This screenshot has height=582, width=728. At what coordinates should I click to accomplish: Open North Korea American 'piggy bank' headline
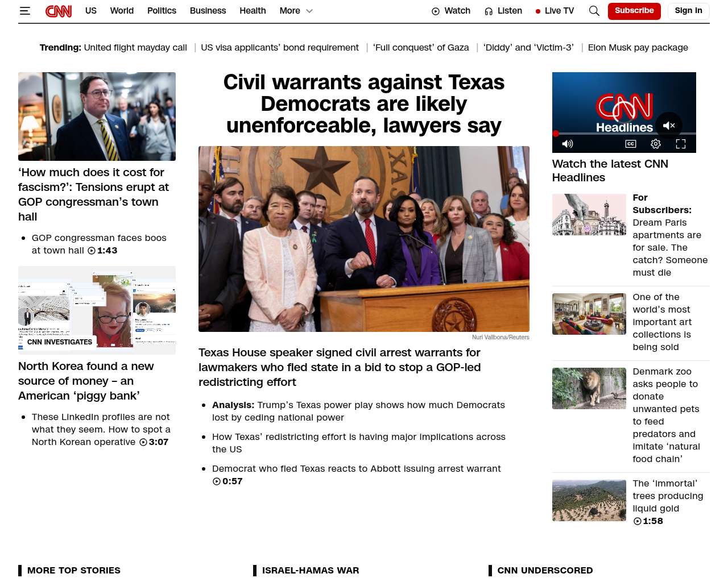[86, 381]
